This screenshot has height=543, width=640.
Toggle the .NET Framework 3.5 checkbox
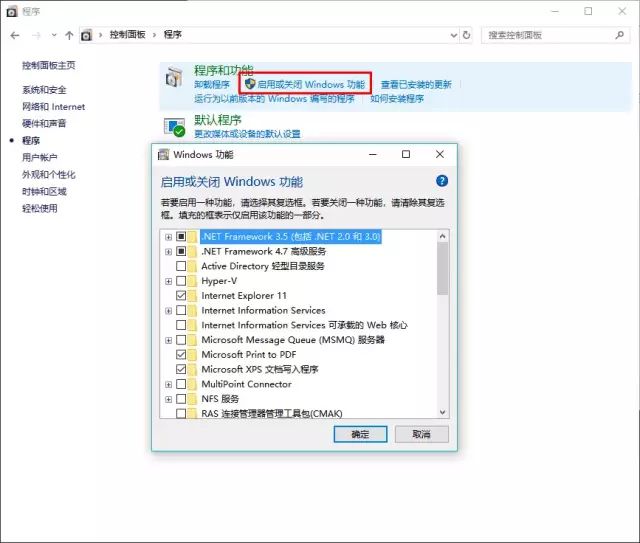181,236
